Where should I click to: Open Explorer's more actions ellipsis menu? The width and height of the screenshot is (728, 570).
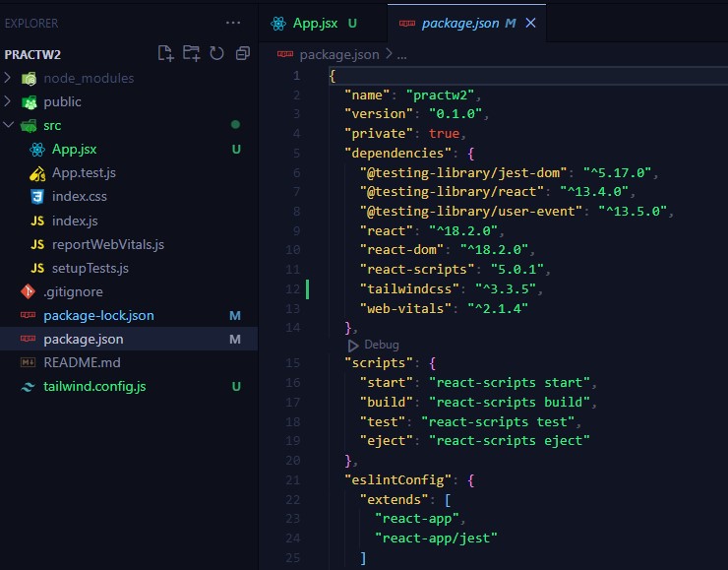pos(233,23)
